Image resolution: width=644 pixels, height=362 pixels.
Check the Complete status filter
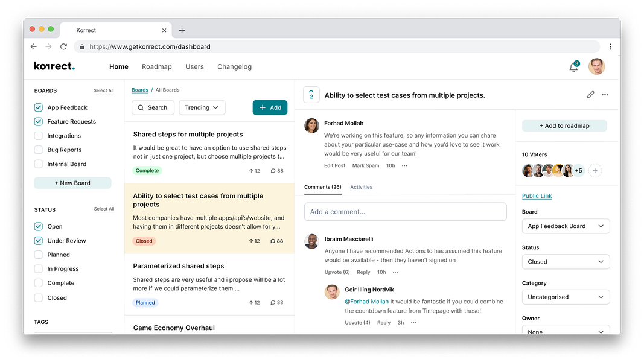[38, 283]
